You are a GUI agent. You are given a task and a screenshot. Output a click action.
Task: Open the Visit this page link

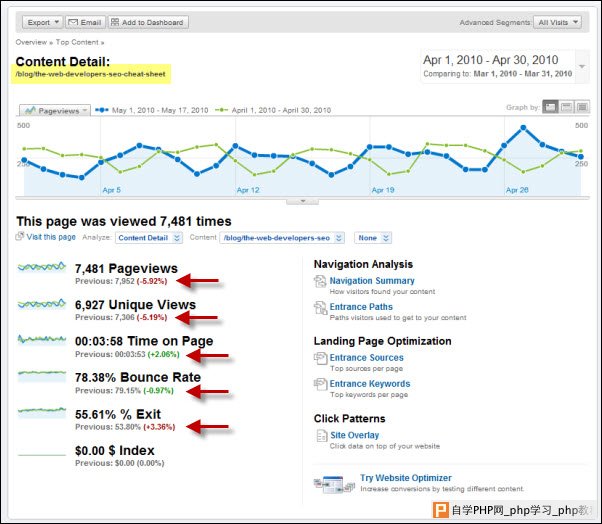[50, 237]
